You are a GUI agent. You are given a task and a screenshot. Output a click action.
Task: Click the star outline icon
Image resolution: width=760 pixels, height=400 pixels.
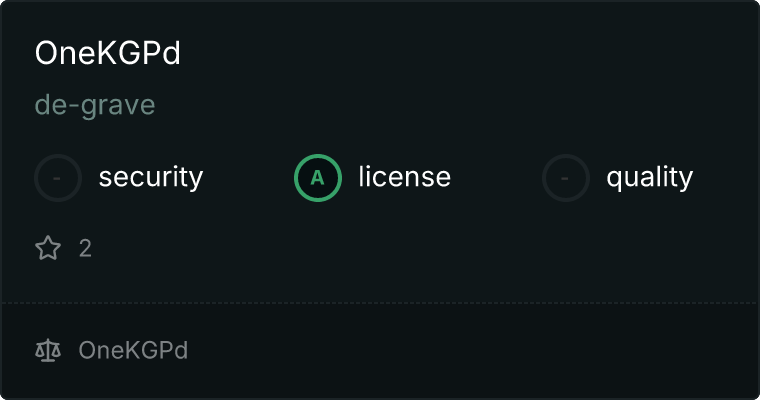click(x=48, y=248)
